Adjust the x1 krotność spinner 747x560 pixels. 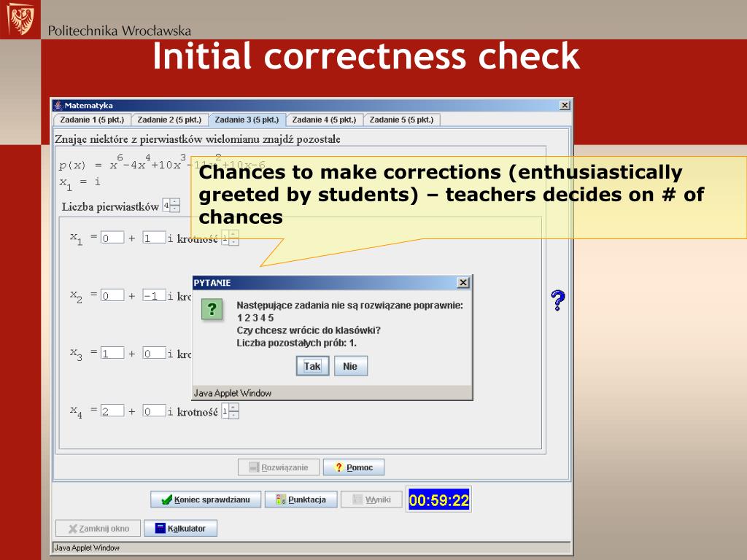[x=231, y=238]
